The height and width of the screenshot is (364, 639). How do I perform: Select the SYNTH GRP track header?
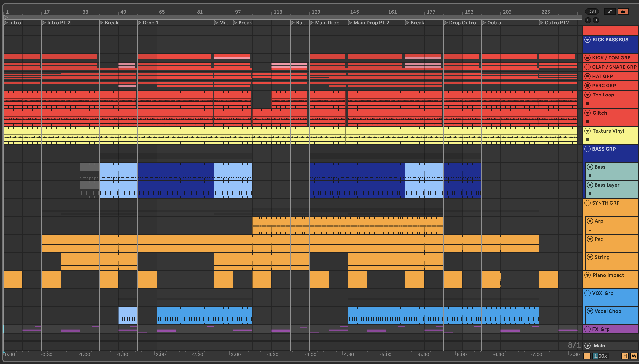606,203
